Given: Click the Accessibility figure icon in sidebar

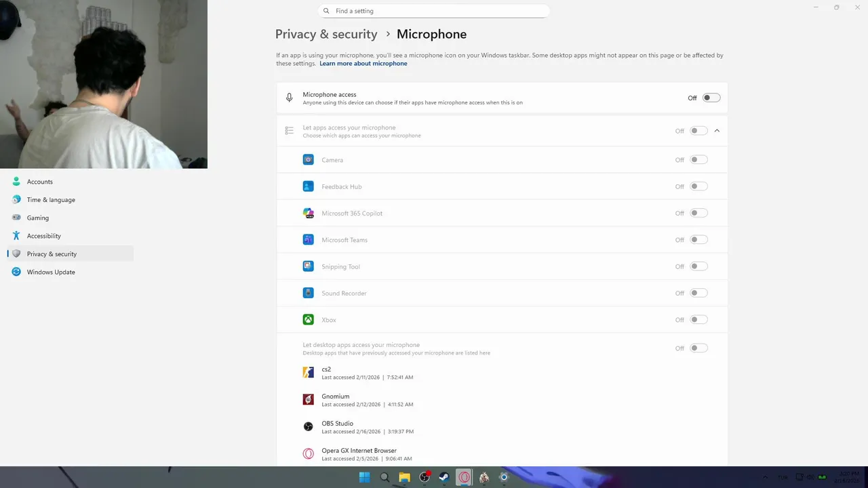Looking at the screenshot, I should coord(16,236).
